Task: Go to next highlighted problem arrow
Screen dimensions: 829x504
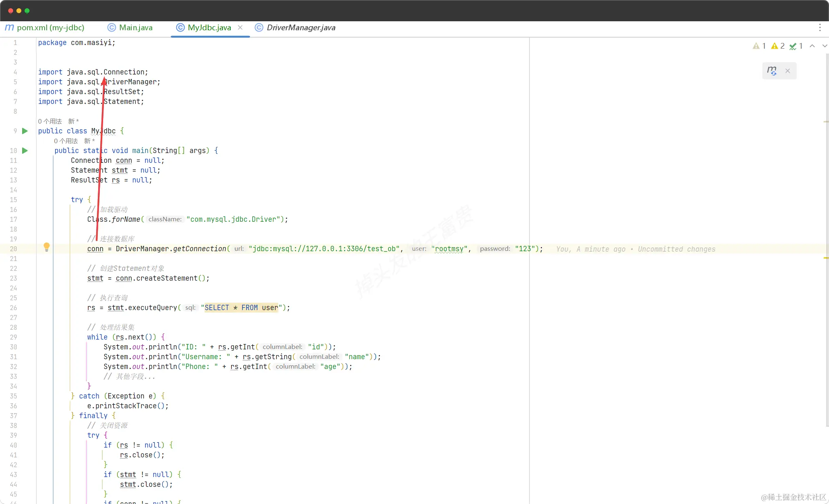Action: click(x=824, y=46)
